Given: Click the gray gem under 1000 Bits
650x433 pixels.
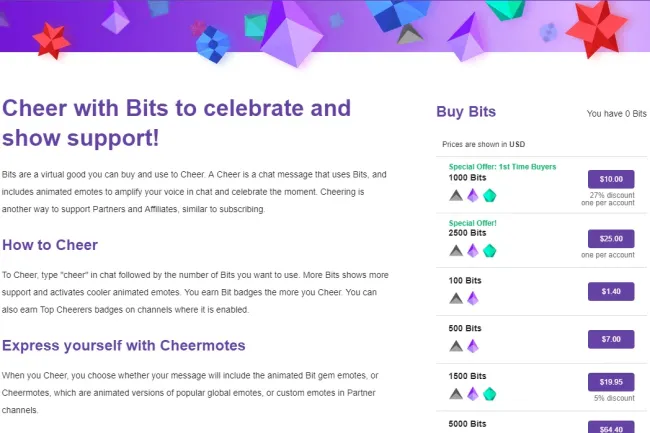Looking at the screenshot, I should (456, 195).
